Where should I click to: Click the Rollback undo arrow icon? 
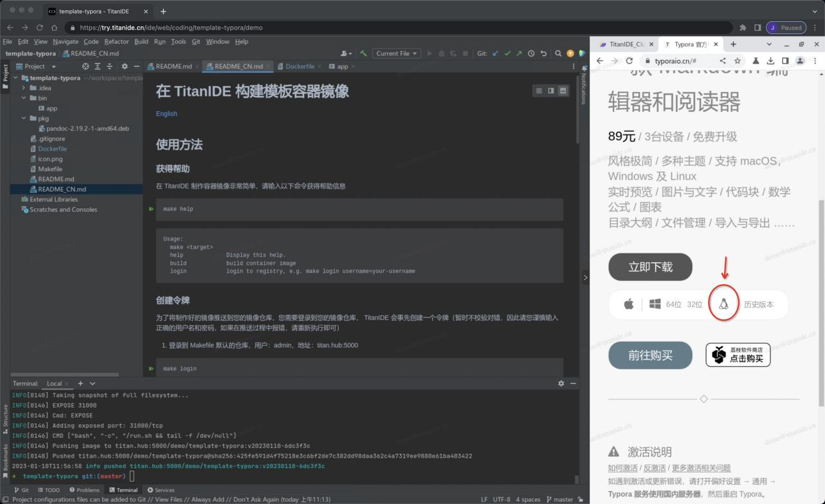[543, 53]
